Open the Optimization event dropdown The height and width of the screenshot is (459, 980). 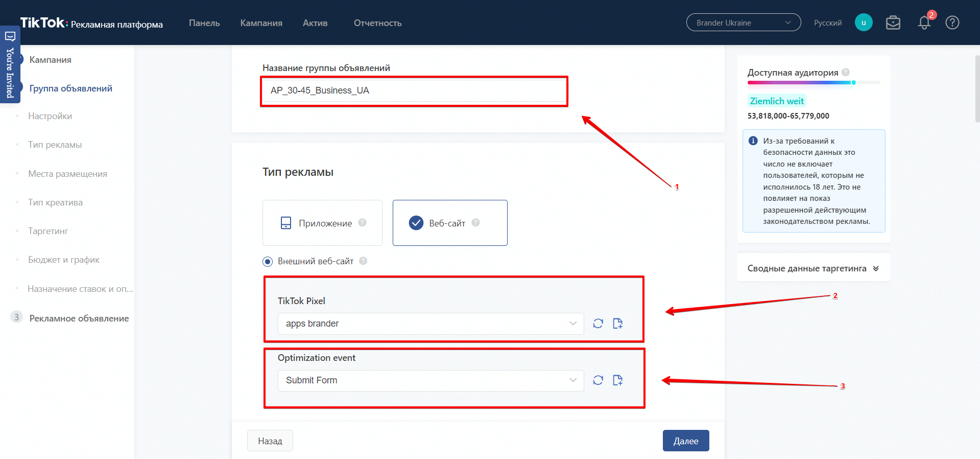(x=430, y=380)
